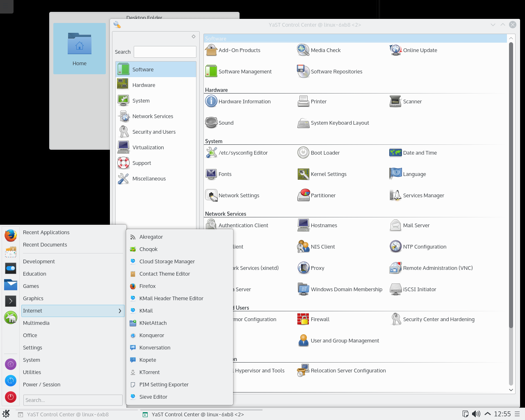Open Kernel Settings module
The width and height of the screenshot is (525, 420).
tap(322, 174)
